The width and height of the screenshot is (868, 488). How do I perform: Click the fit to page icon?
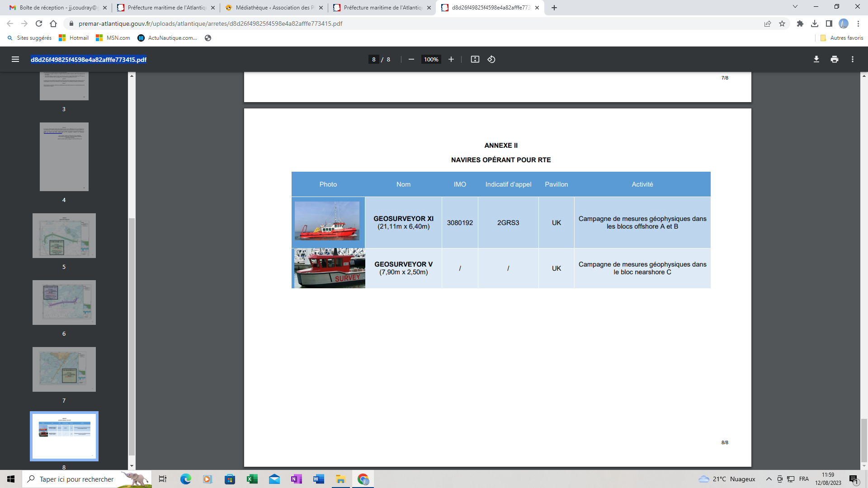click(x=475, y=59)
